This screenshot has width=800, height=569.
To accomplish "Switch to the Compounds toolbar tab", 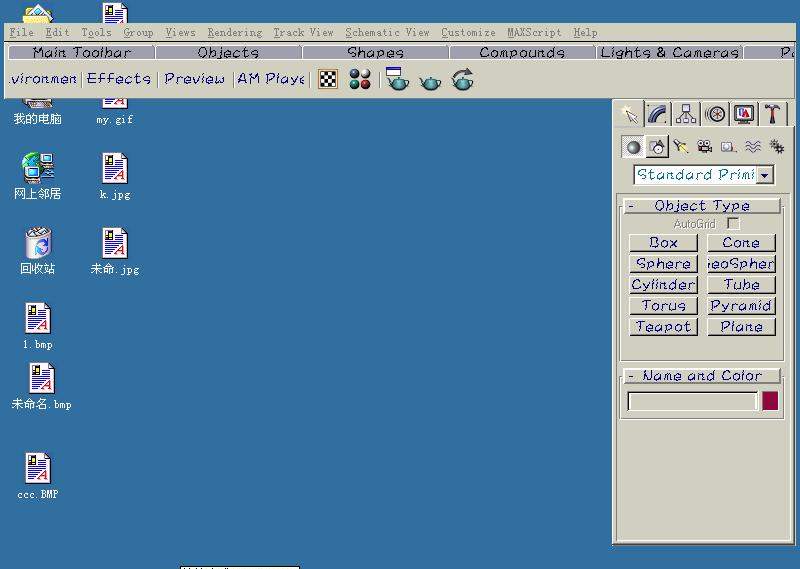I will [x=522, y=53].
